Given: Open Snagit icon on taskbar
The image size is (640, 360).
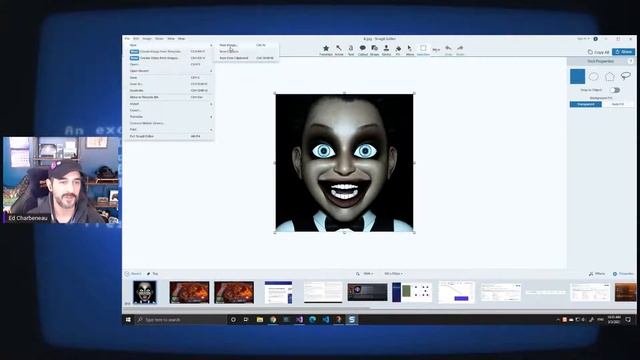Looking at the screenshot, I should tap(351, 320).
